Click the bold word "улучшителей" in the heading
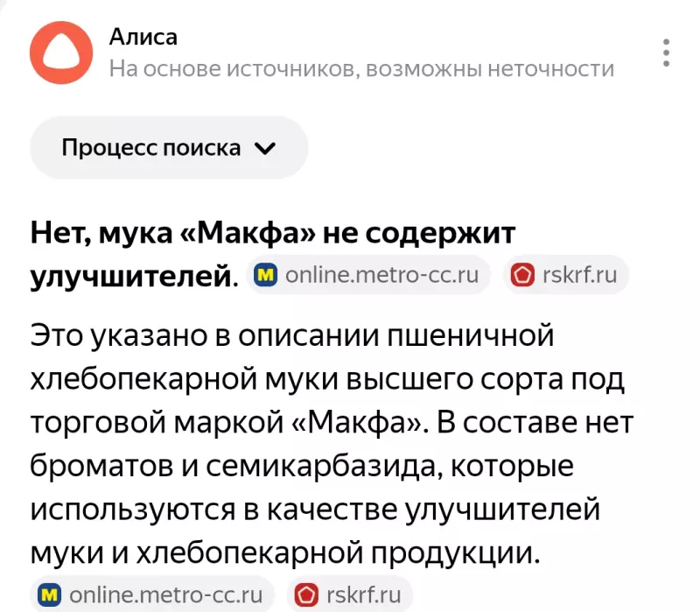Screen dimensions: 700x612 tap(134, 277)
